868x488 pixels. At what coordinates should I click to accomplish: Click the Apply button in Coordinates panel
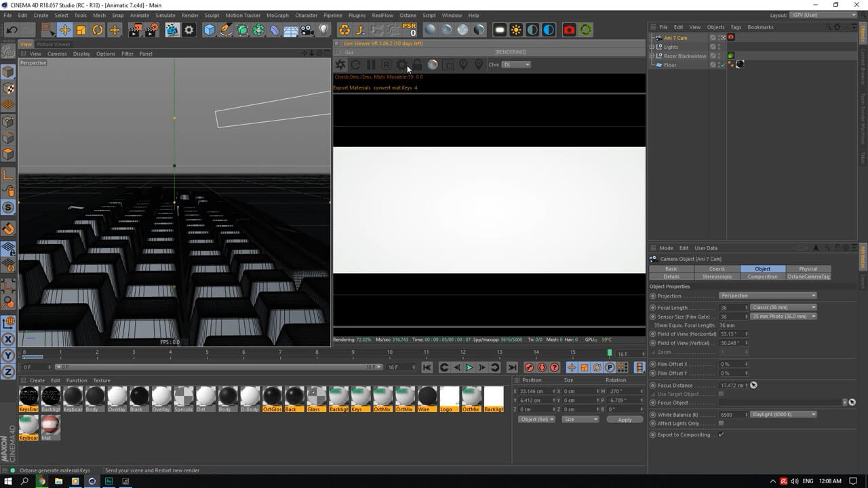pos(625,420)
